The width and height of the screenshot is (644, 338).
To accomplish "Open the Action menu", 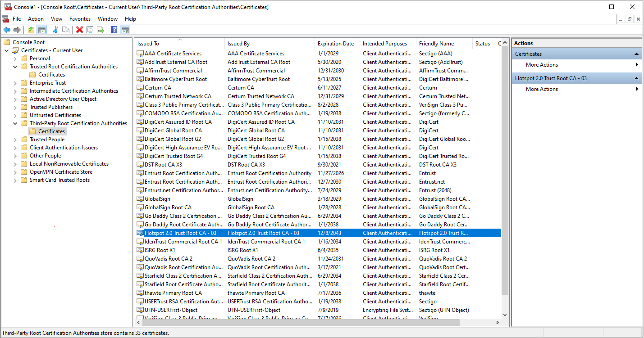I will click(x=36, y=19).
